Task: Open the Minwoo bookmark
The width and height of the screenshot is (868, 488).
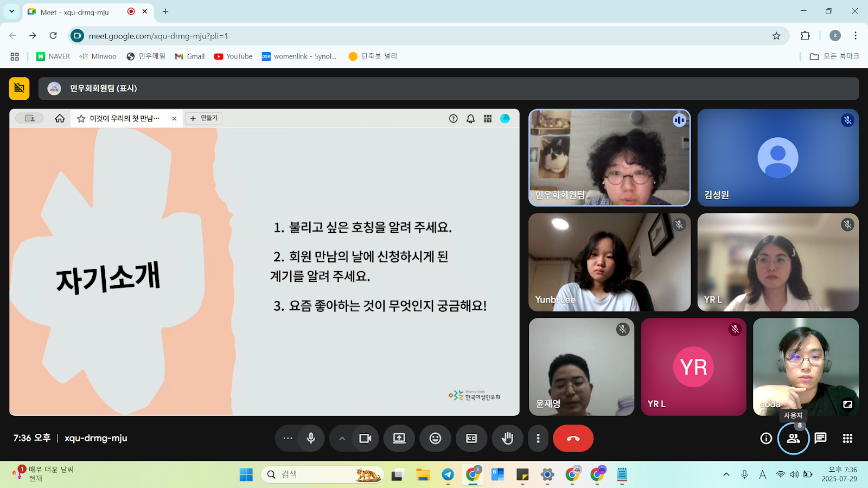Action: pos(98,56)
